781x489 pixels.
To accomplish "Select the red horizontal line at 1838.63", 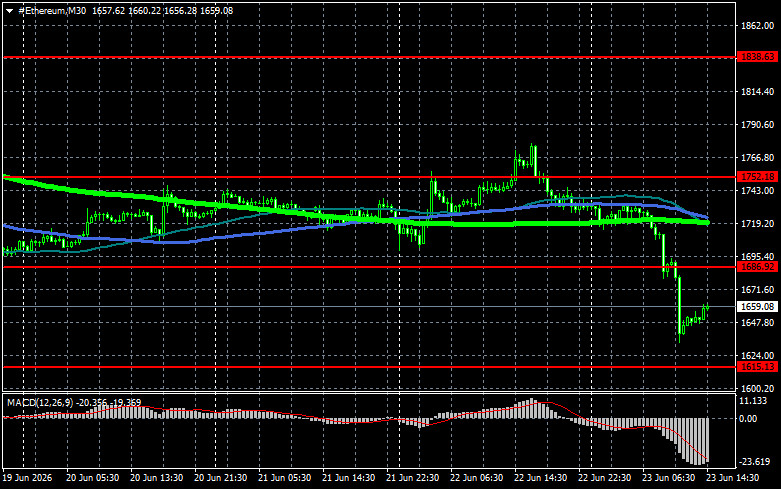I will click(370, 57).
